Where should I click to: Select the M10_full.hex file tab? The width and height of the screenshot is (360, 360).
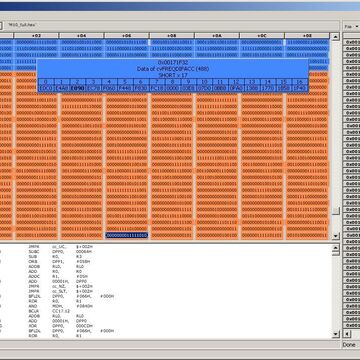pyautogui.click(x=22, y=25)
